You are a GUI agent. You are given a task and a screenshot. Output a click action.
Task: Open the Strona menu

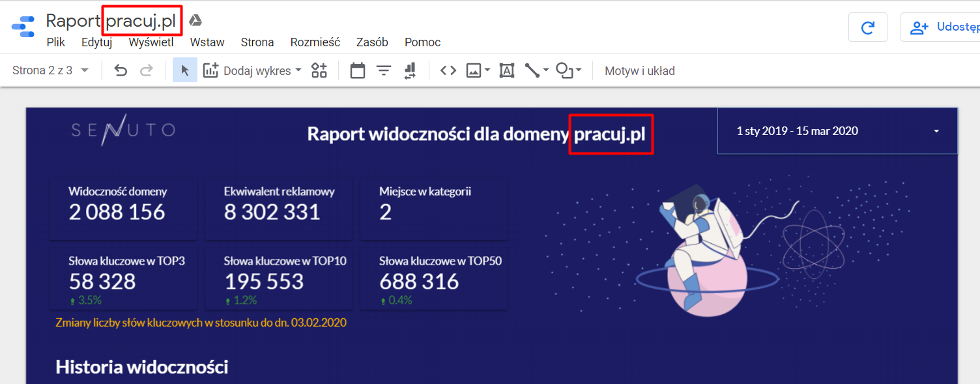click(x=257, y=42)
